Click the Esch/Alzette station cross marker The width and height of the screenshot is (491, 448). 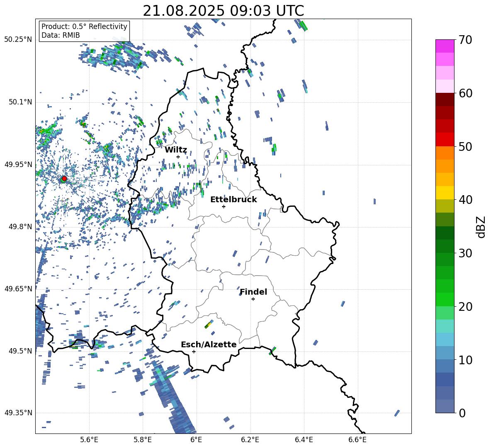click(x=194, y=351)
